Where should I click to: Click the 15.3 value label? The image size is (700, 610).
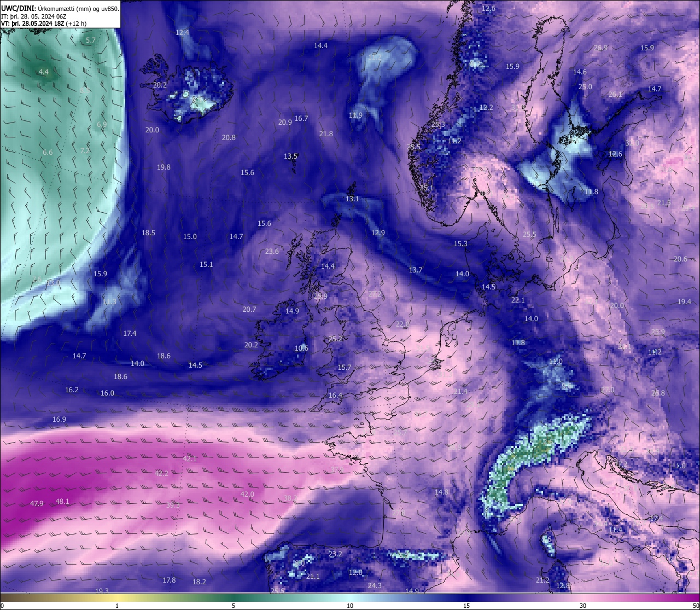[460, 243]
